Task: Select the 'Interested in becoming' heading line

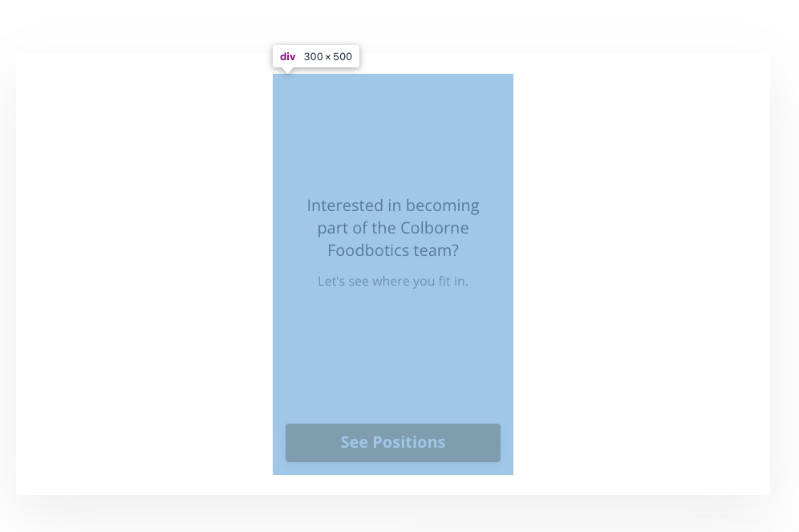Action: (x=393, y=206)
